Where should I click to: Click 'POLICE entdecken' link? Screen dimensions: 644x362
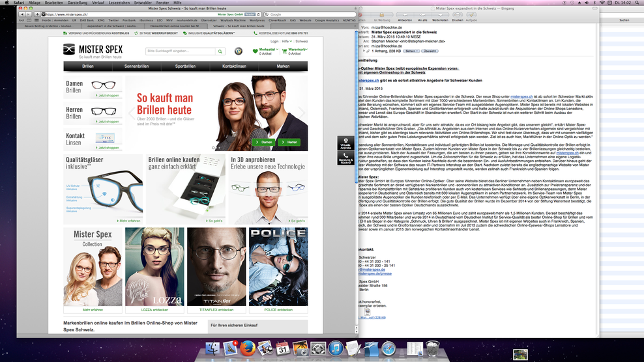[278, 310]
